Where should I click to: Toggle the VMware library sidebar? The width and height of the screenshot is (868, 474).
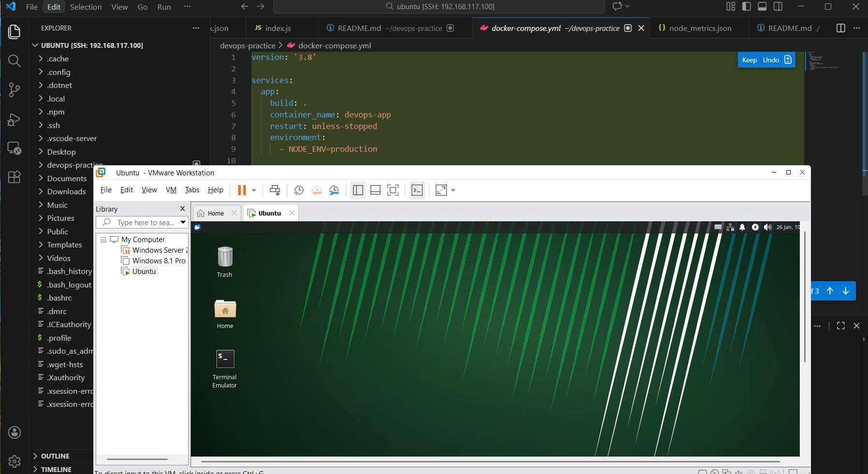tap(358, 190)
